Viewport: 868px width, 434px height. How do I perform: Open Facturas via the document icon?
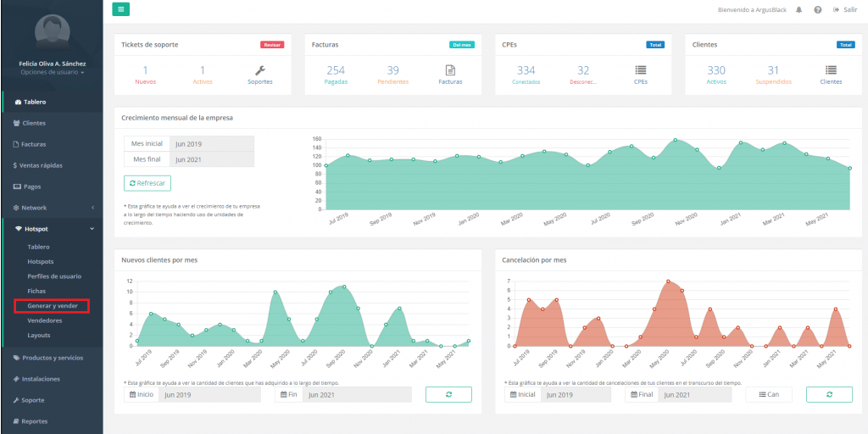pos(450,71)
